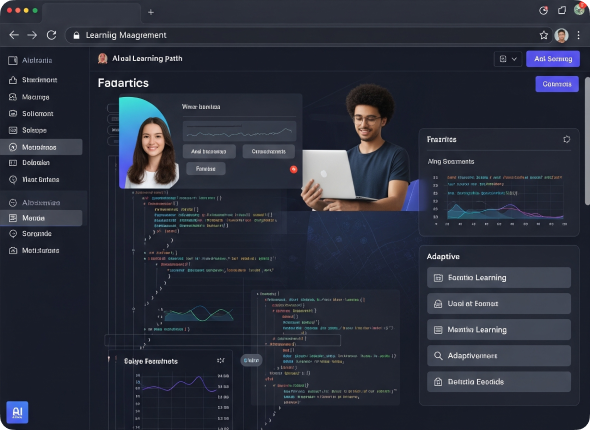This screenshot has height=430, width=590.
Task: Click the red badge in profile card
Action: pos(293,169)
